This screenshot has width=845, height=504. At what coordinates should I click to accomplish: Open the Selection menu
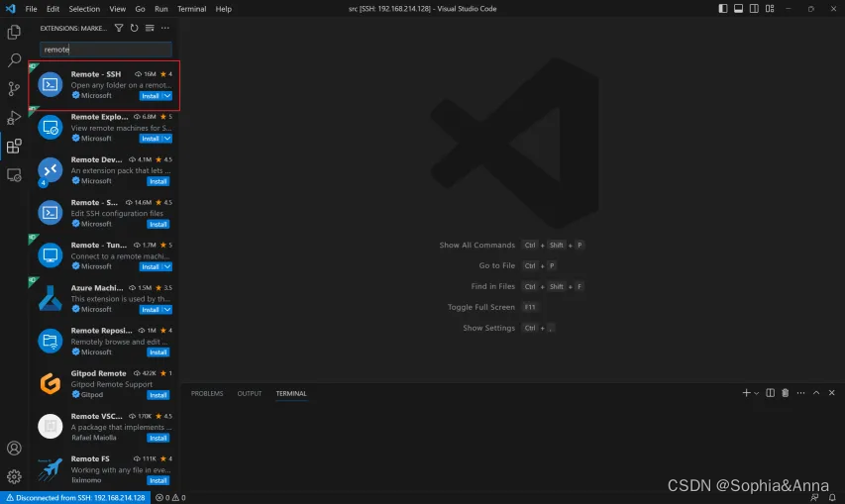pos(84,9)
